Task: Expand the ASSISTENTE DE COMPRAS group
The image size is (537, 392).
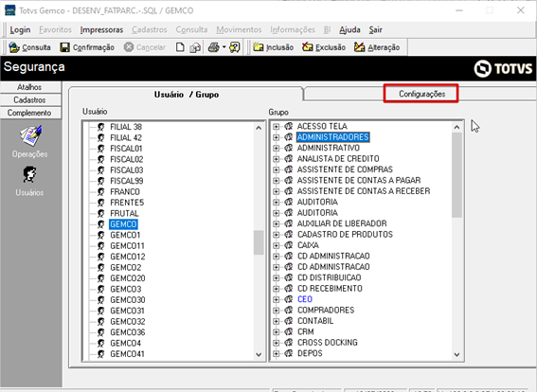Action: tap(276, 169)
